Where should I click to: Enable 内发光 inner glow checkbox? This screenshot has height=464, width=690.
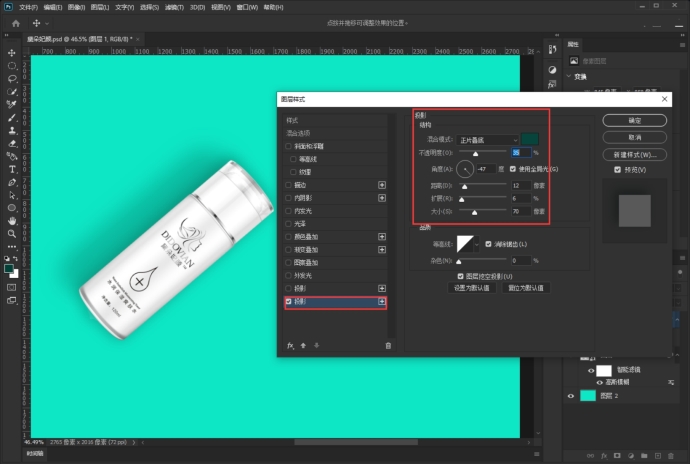[x=289, y=211]
